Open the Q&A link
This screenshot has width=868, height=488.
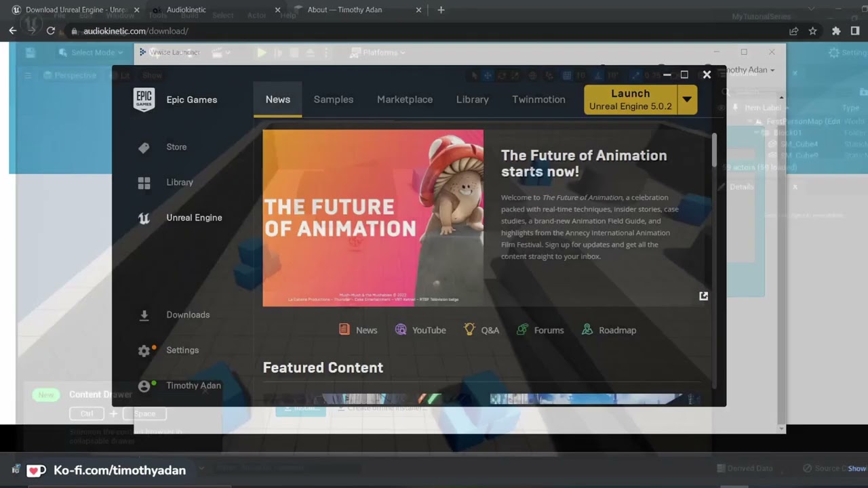pos(481,330)
